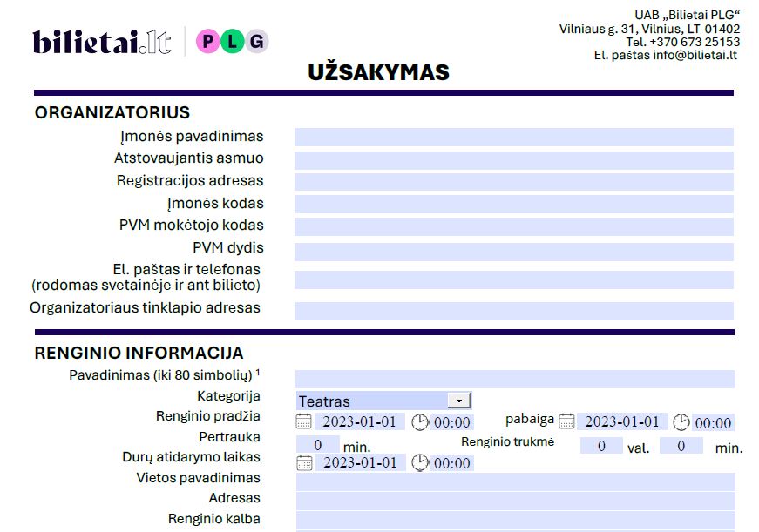Expand the Kategorija dropdown arrow

[x=458, y=400]
